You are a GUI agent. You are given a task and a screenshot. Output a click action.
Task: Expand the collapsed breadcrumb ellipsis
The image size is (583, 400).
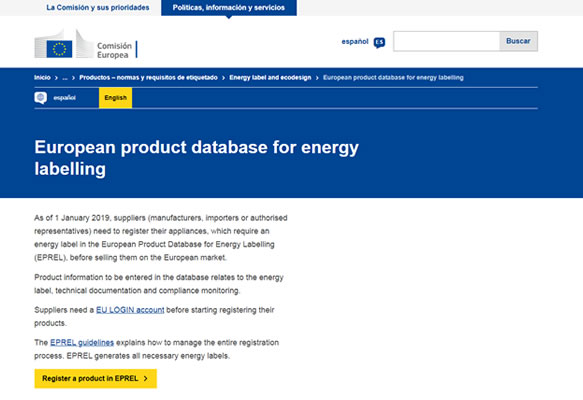point(65,78)
